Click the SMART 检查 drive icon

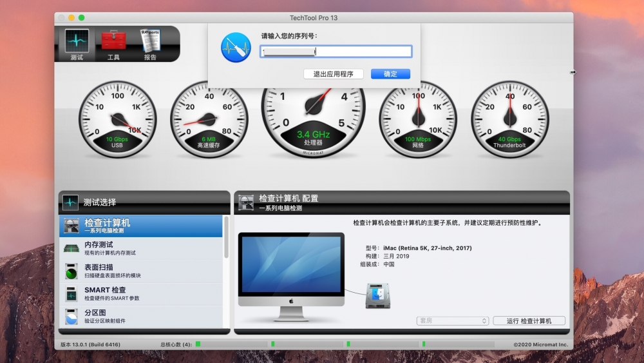[71, 294]
